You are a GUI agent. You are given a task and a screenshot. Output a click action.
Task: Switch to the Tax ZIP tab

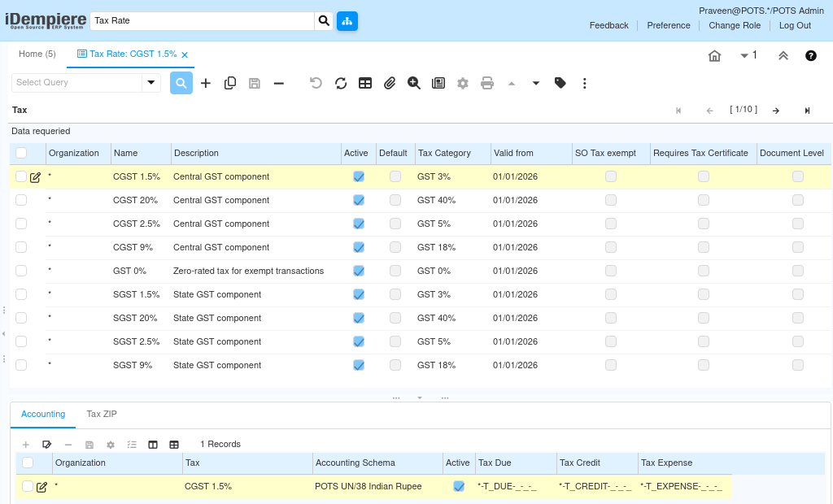click(x=102, y=415)
